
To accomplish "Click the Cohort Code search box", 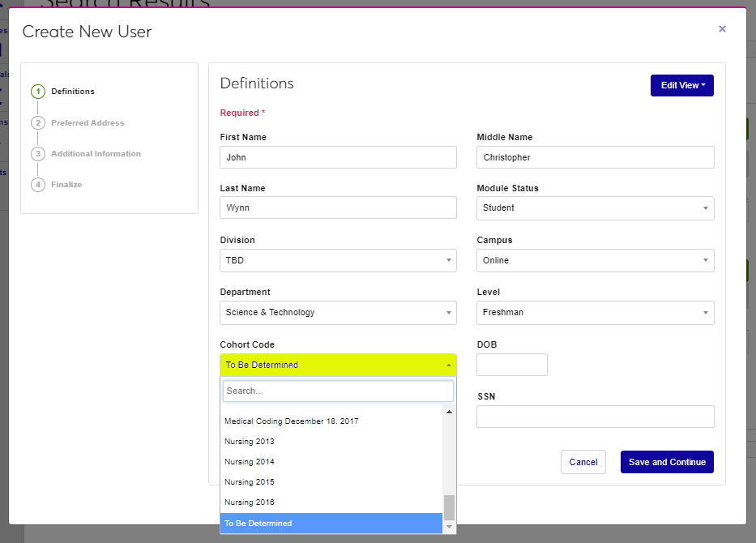I will (x=338, y=391).
